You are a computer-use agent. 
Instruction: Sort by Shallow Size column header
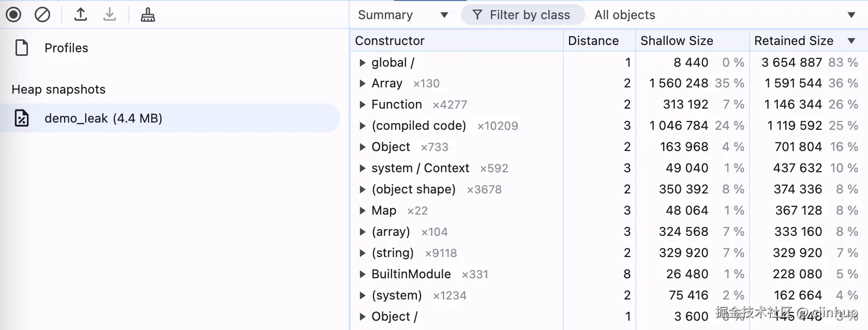tap(677, 40)
